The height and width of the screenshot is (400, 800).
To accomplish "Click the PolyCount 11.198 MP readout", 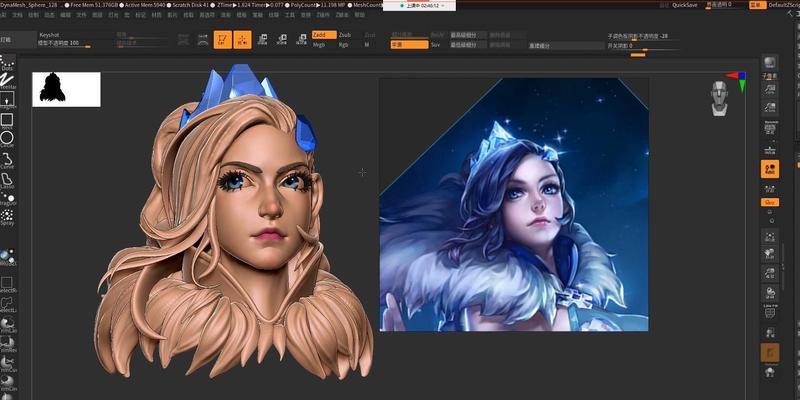I will (x=319, y=5).
